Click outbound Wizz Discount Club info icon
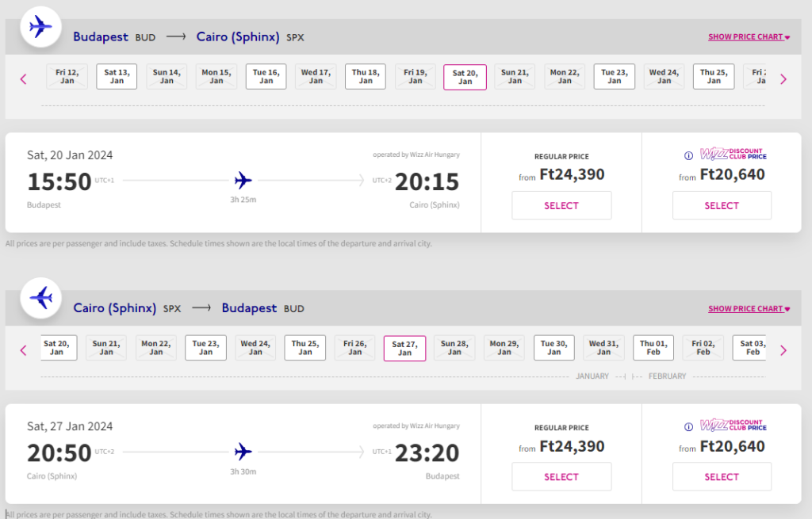The width and height of the screenshot is (812, 519). [688, 156]
